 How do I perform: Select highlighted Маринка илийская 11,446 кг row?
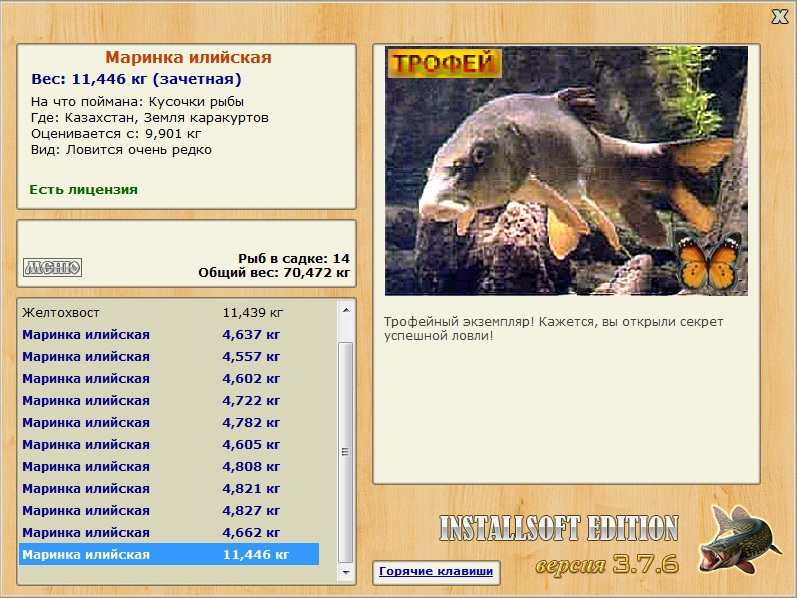pyautogui.click(x=169, y=554)
